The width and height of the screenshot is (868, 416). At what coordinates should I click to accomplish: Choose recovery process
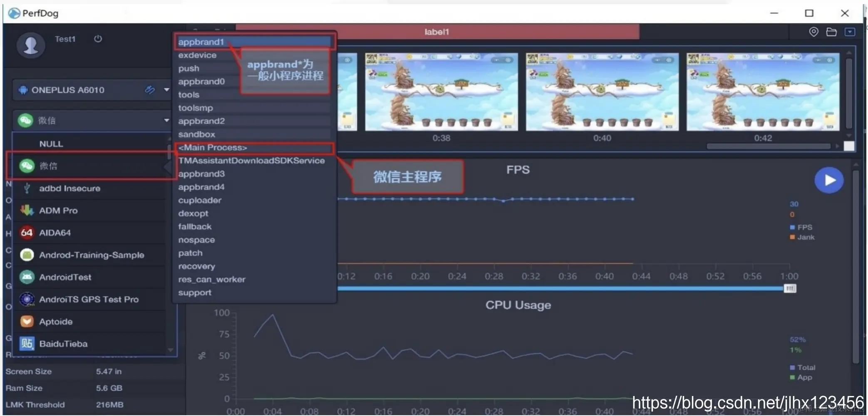coord(254,266)
